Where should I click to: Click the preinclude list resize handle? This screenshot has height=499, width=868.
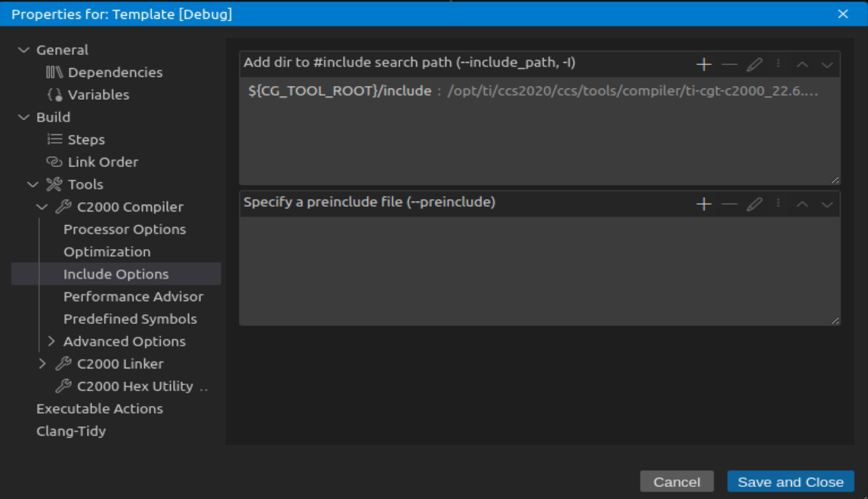coord(835,320)
